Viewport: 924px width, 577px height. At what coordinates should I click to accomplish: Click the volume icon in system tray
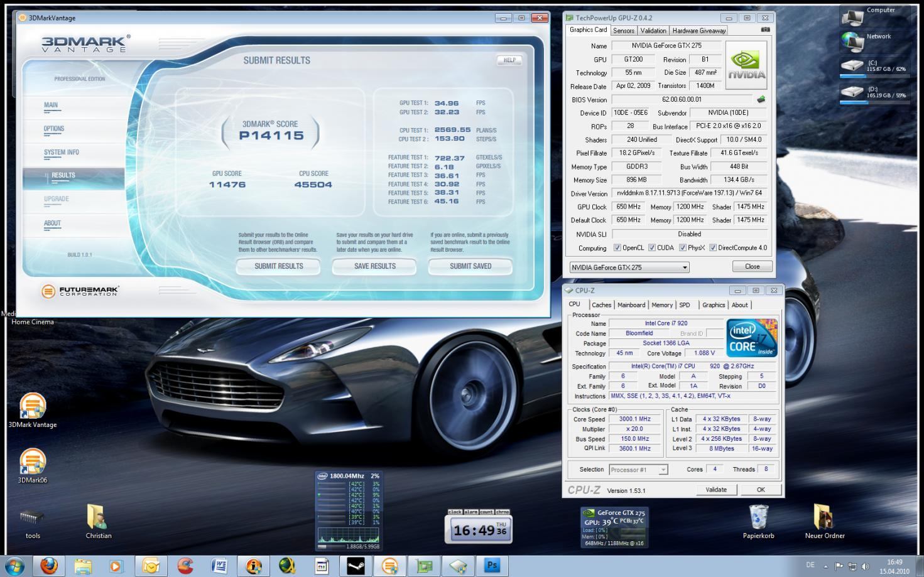(865, 566)
